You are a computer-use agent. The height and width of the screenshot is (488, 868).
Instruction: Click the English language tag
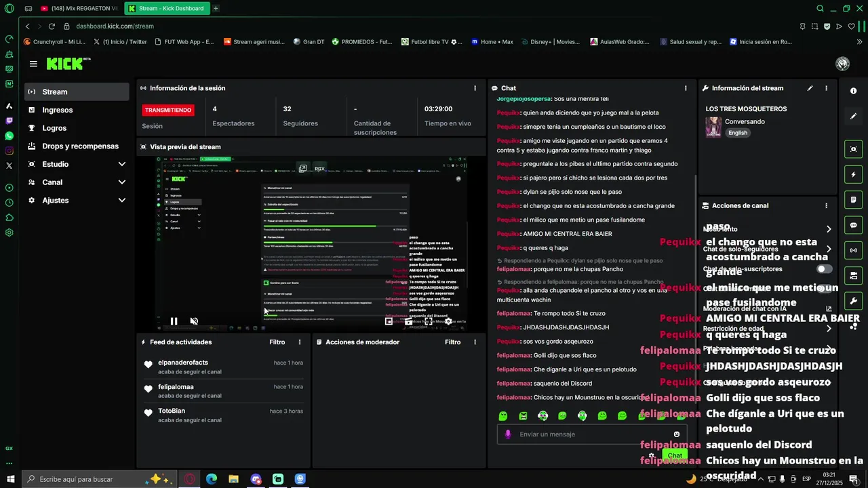[x=738, y=133]
